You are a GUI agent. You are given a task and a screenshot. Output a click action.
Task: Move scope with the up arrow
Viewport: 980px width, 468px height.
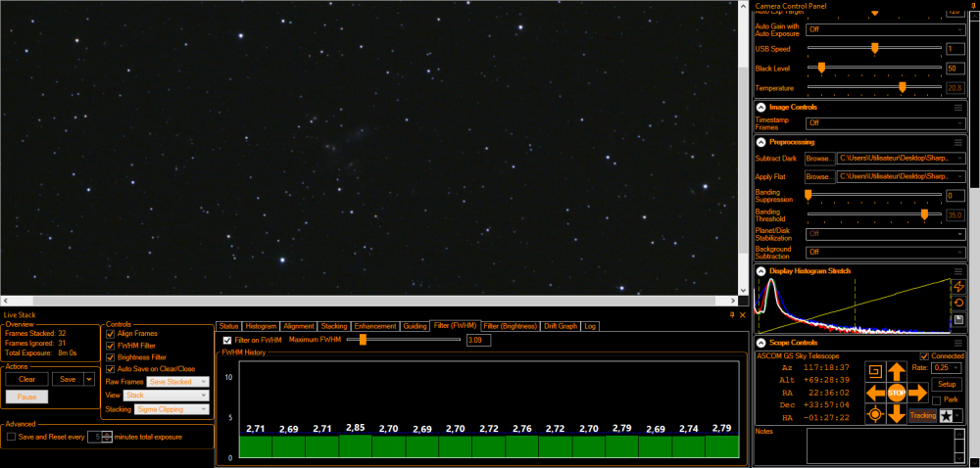pos(897,372)
